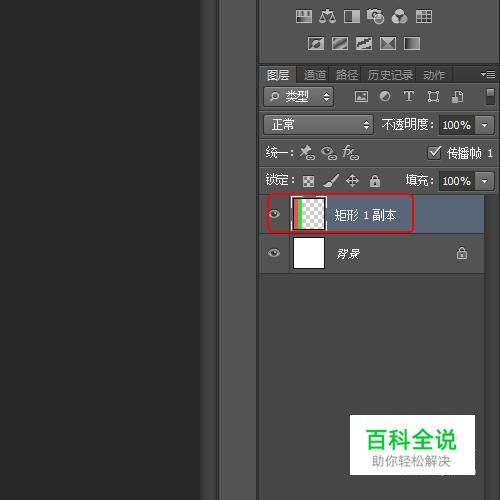Switch to the 动作 tab
This screenshot has width=500, height=500.
coord(434,75)
